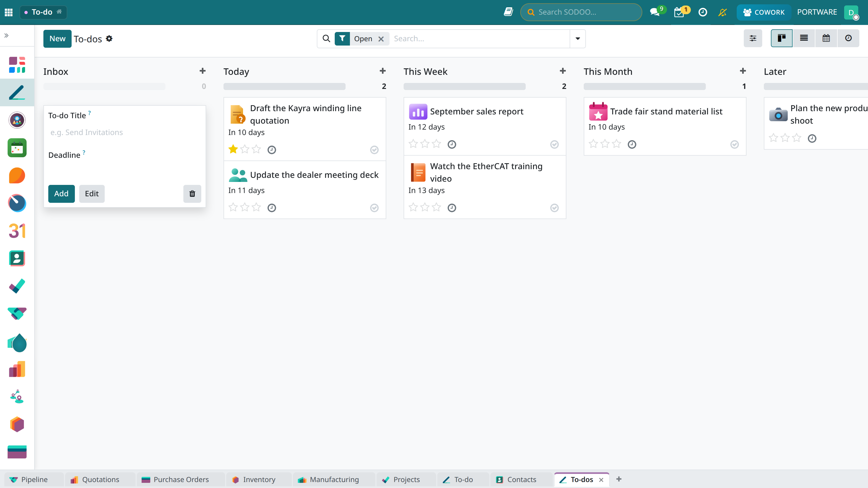Screen dimensions: 868x488
Task: Open the apps grid menu
Action: click(x=9, y=12)
